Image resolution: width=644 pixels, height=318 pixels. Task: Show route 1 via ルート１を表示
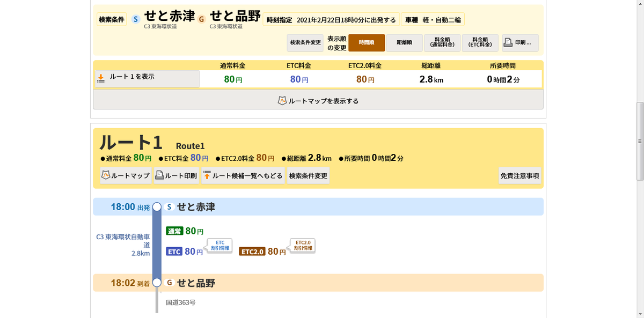coord(147,79)
